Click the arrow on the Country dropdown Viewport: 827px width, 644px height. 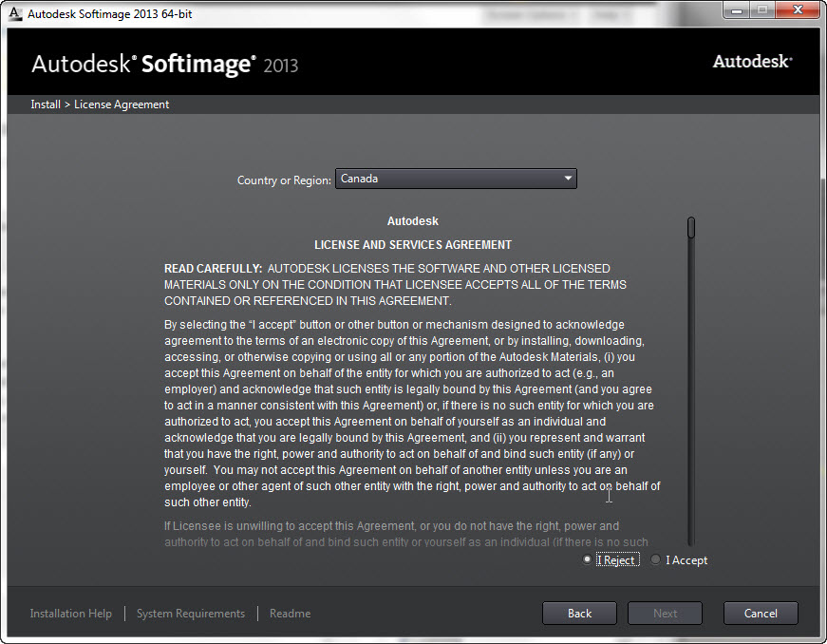pos(568,179)
